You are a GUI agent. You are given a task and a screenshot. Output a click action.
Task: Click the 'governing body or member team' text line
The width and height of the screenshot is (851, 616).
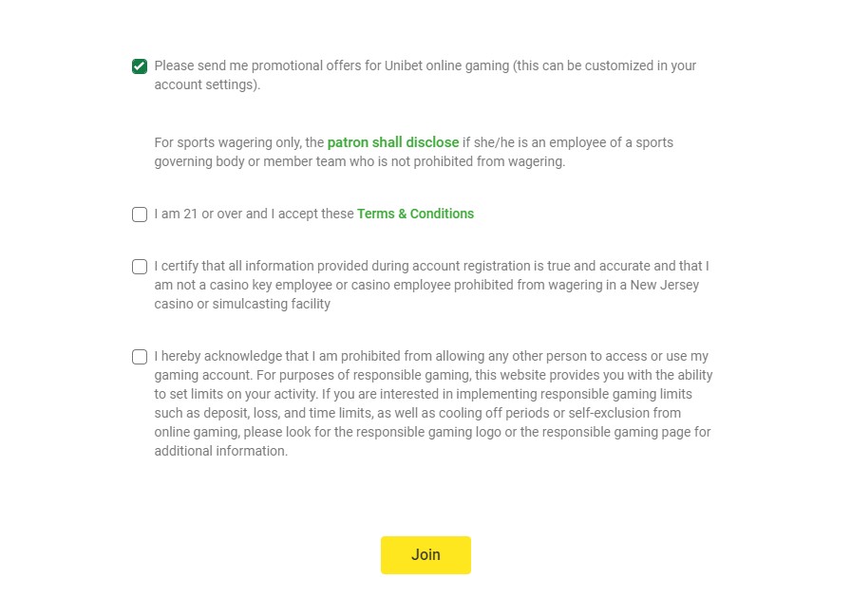point(359,161)
